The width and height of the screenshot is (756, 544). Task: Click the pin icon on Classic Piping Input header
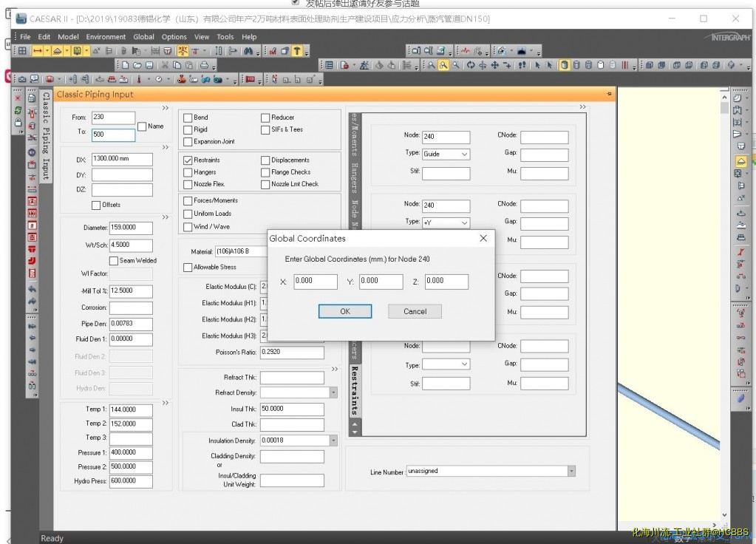(x=609, y=94)
